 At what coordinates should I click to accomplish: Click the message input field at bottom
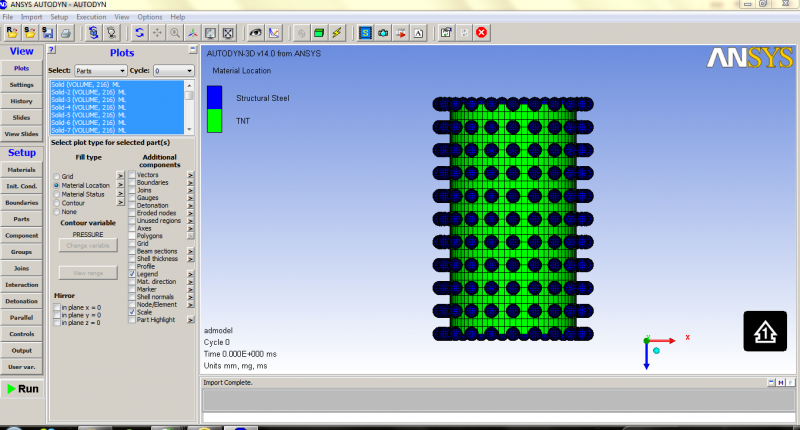pos(498,417)
